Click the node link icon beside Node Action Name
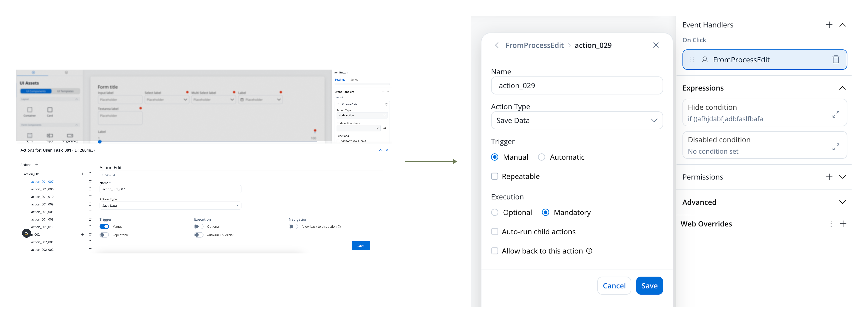The image size is (868, 323). tap(385, 128)
